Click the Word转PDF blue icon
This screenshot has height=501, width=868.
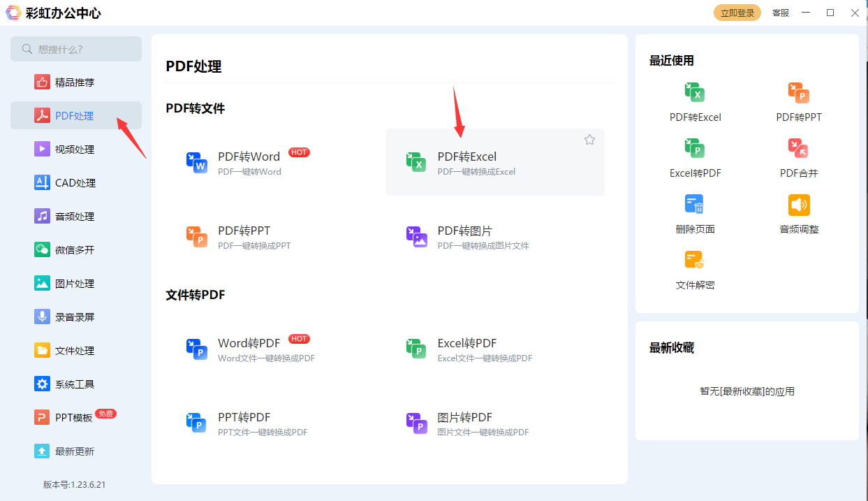(197, 349)
